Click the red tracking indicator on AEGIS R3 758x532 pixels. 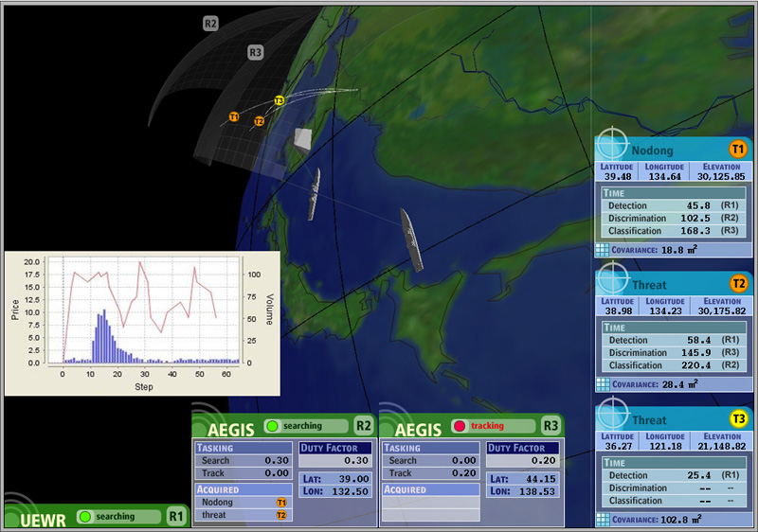[460, 426]
